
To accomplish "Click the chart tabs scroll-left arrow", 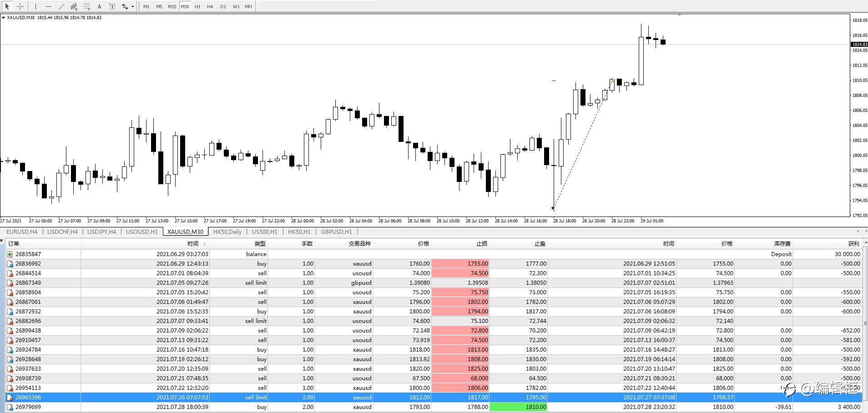I will [858, 232].
